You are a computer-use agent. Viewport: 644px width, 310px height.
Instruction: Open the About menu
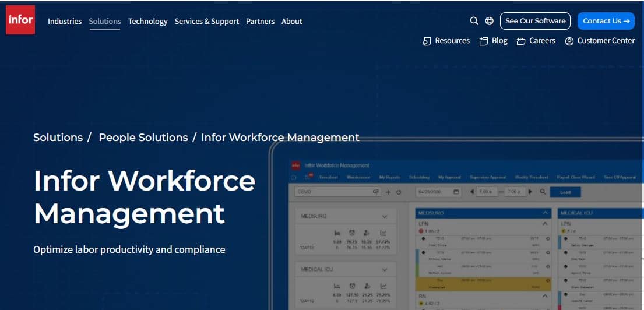point(291,22)
